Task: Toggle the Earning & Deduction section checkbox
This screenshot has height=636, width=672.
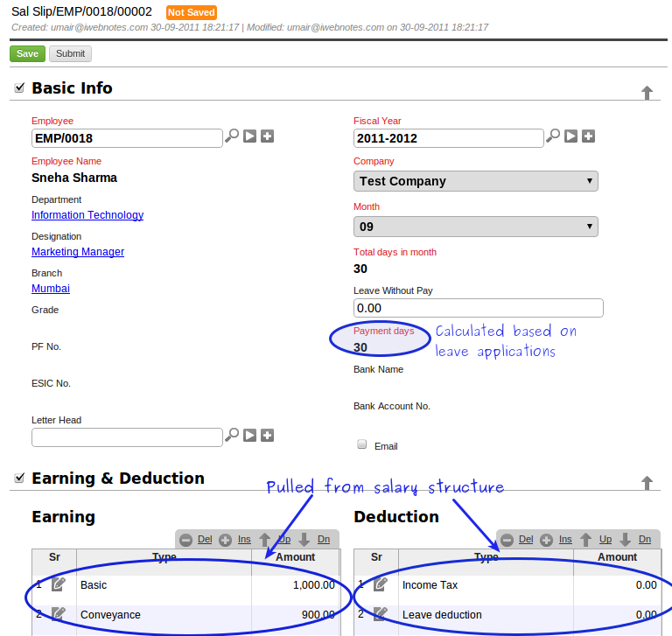Action: coord(19,478)
